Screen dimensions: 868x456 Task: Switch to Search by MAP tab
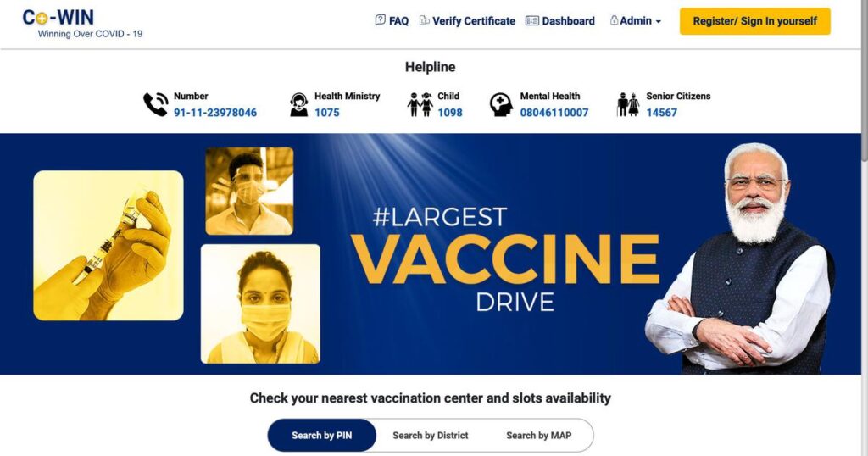coord(538,436)
